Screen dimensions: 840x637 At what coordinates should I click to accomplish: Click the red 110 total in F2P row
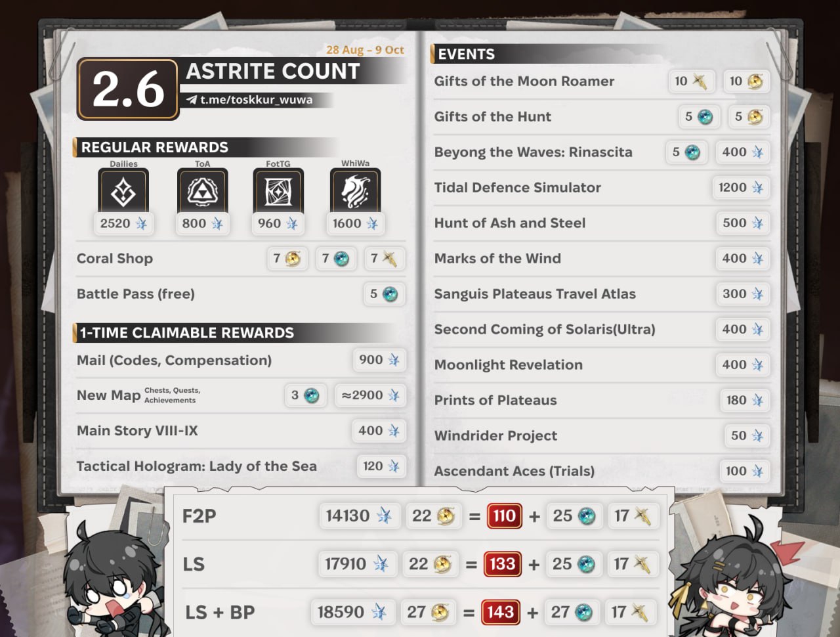coord(504,516)
